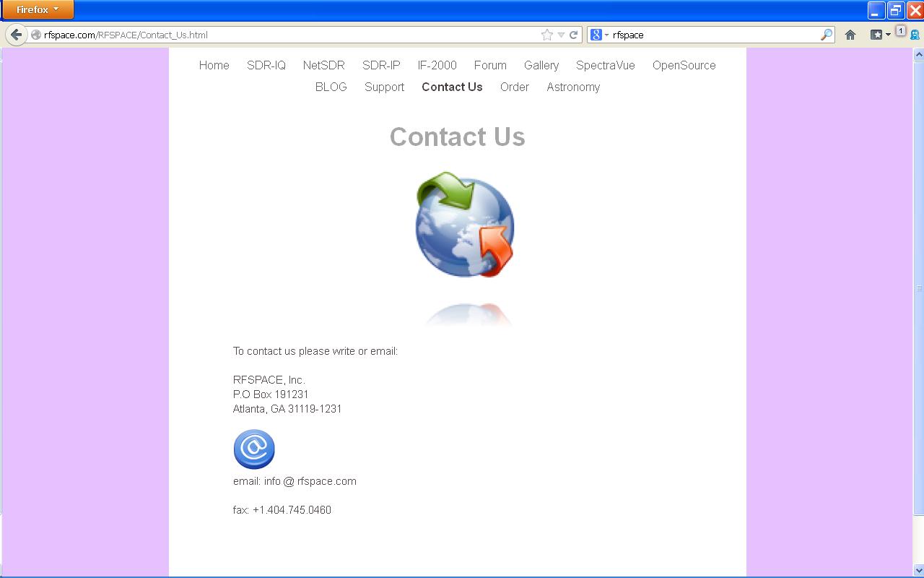
Task: Restore down the Firefox window
Action: [x=896, y=10]
